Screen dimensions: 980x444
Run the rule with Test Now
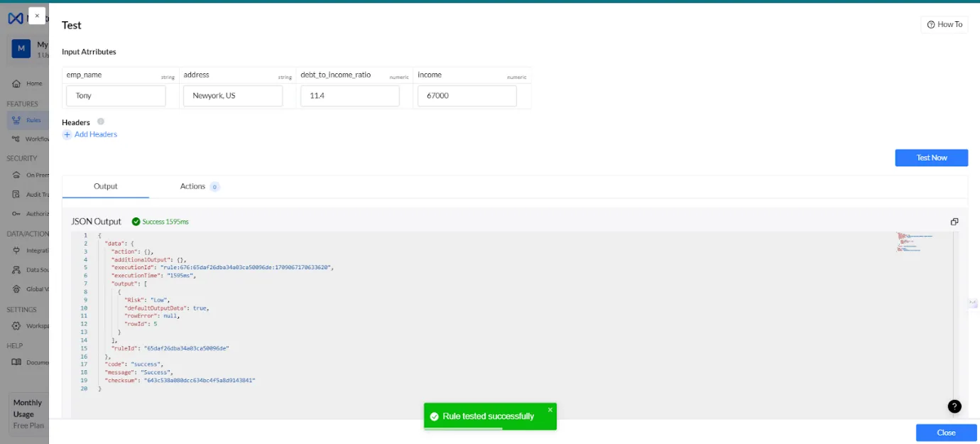(x=931, y=158)
